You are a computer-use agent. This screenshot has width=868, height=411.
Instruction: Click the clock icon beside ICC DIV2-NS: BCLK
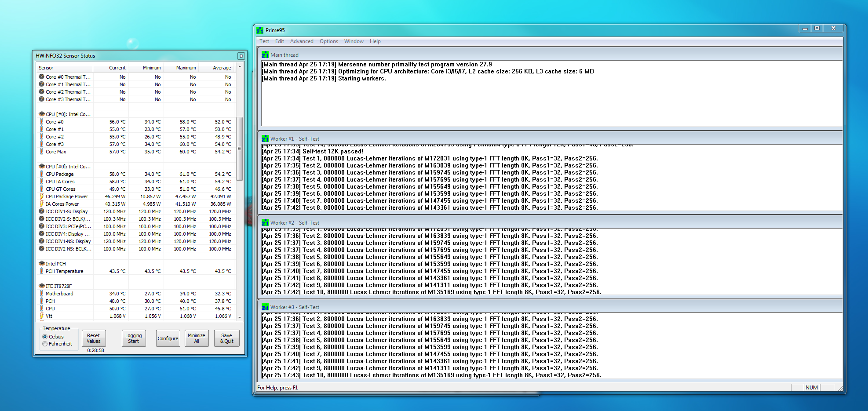click(41, 249)
